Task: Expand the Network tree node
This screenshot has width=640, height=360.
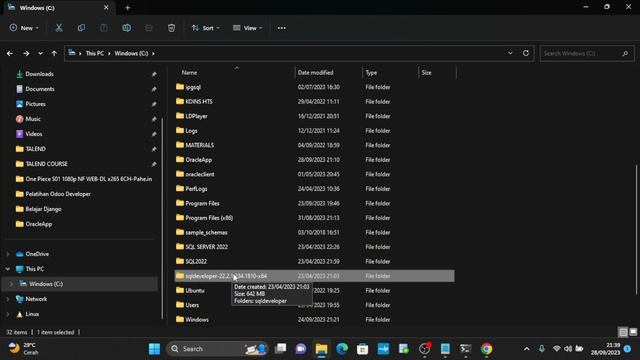Action: (8, 299)
